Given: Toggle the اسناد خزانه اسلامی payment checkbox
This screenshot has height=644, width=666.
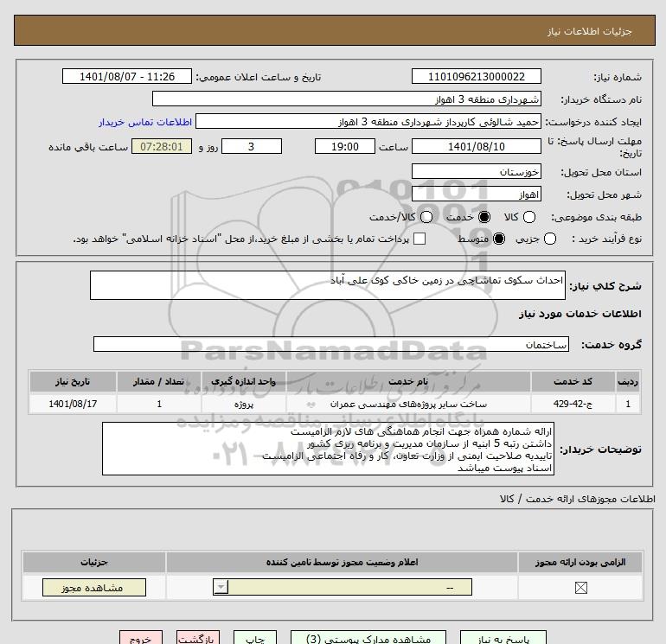Looking at the screenshot, I should click(x=419, y=239).
